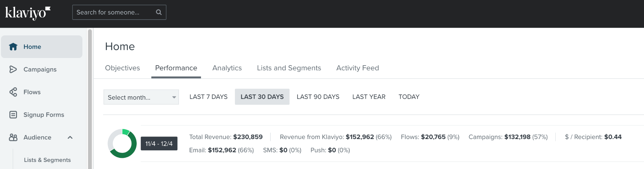Click the Home page heading
The image size is (644, 169).
120,46
